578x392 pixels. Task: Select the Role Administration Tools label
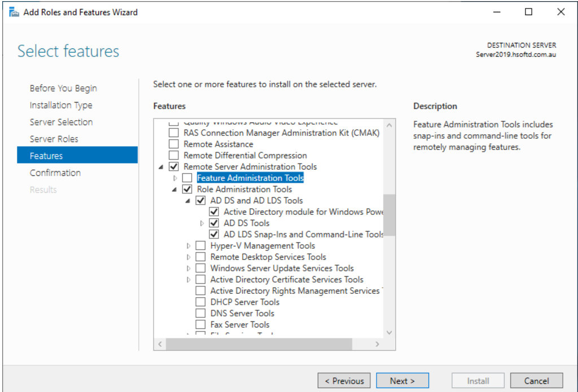point(244,190)
